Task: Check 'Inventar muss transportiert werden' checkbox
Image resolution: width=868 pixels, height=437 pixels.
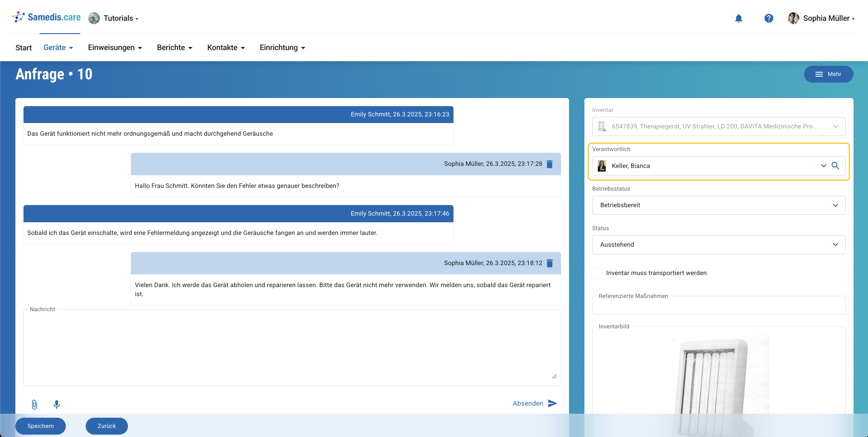Action: click(x=596, y=273)
